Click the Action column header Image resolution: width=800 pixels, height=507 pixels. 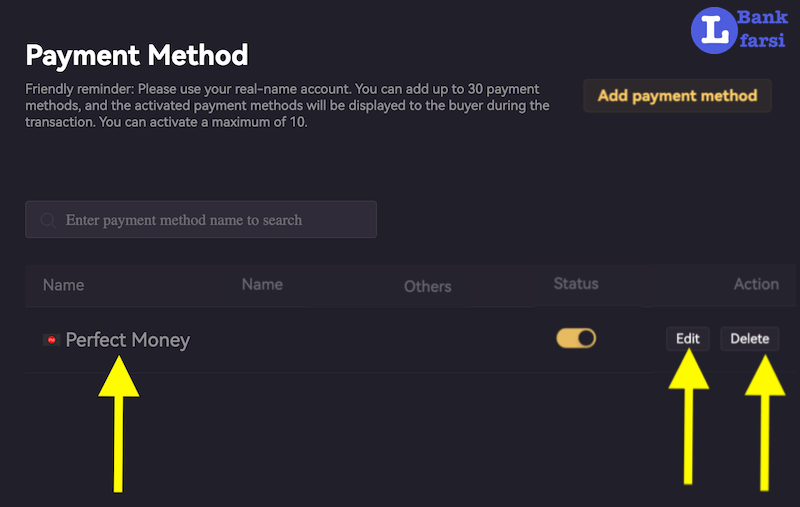coord(756,284)
